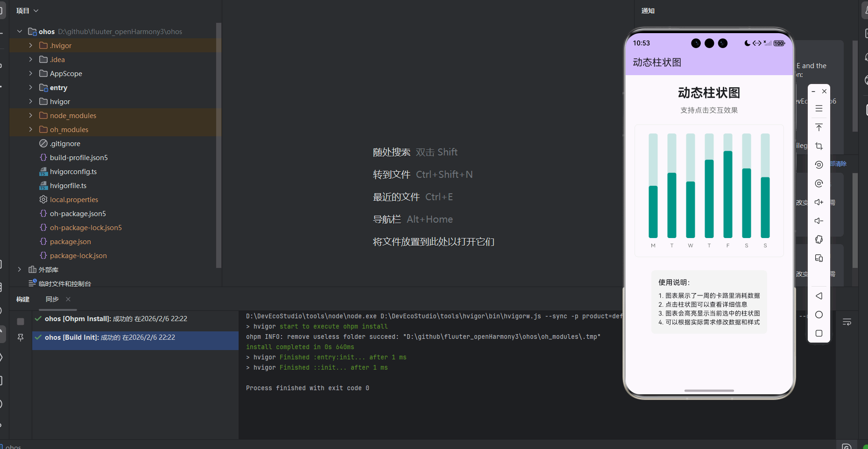Click the emulator always-on-top pin icon
Image resolution: width=868 pixels, height=449 pixels.
(x=819, y=127)
